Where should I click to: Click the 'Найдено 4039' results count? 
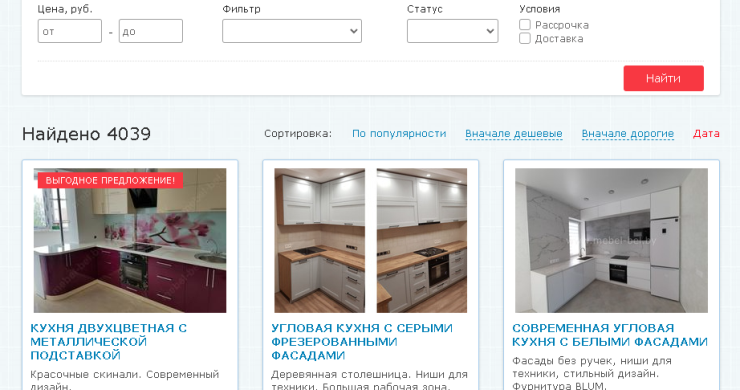[x=86, y=134]
